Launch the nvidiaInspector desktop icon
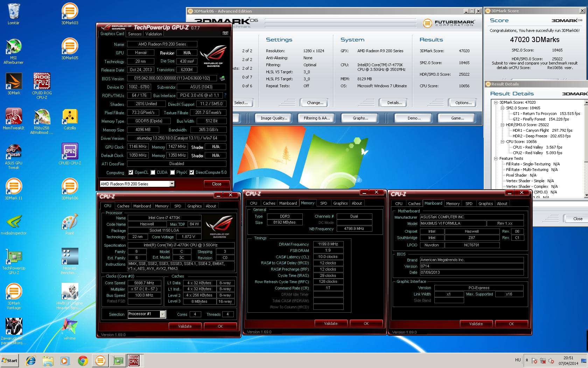This screenshot has width=588, height=368. click(x=13, y=224)
